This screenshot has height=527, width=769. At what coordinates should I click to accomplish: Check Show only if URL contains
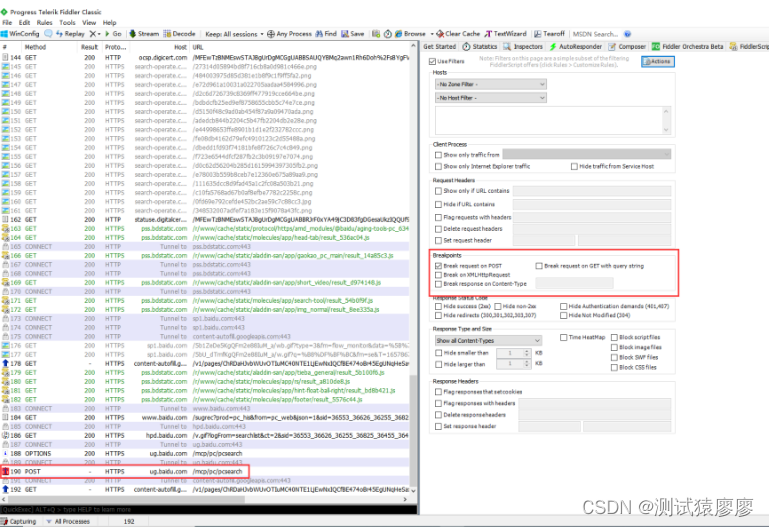[438, 191]
